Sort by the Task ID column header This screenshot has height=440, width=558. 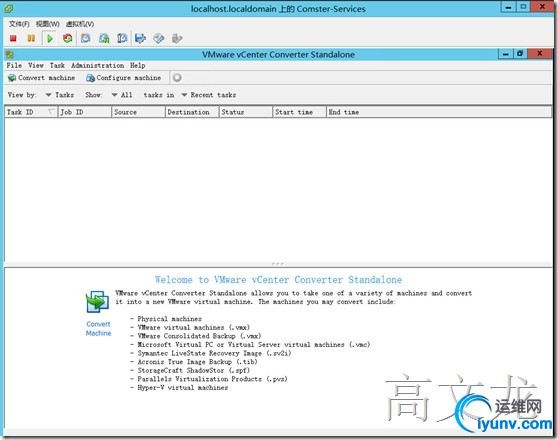point(31,112)
